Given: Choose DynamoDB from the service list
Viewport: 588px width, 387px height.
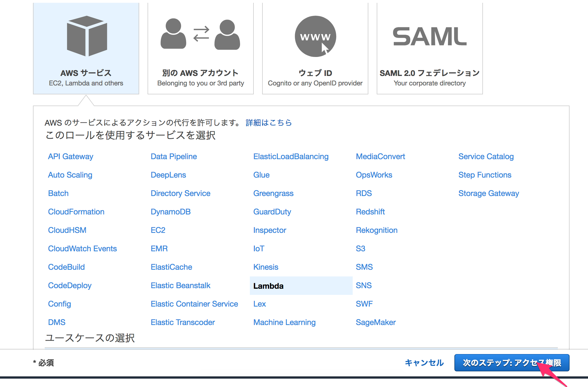Looking at the screenshot, I should pyautogui.click(x=170, y=211).
